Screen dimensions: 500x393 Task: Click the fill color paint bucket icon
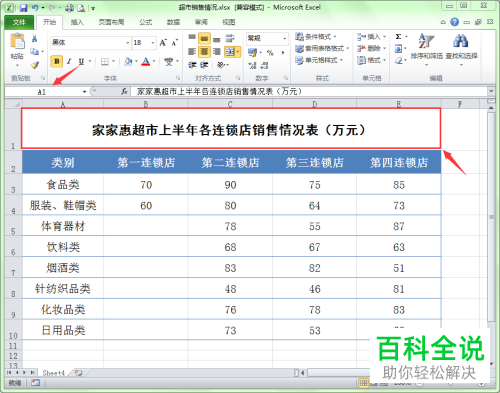point(128,61)
